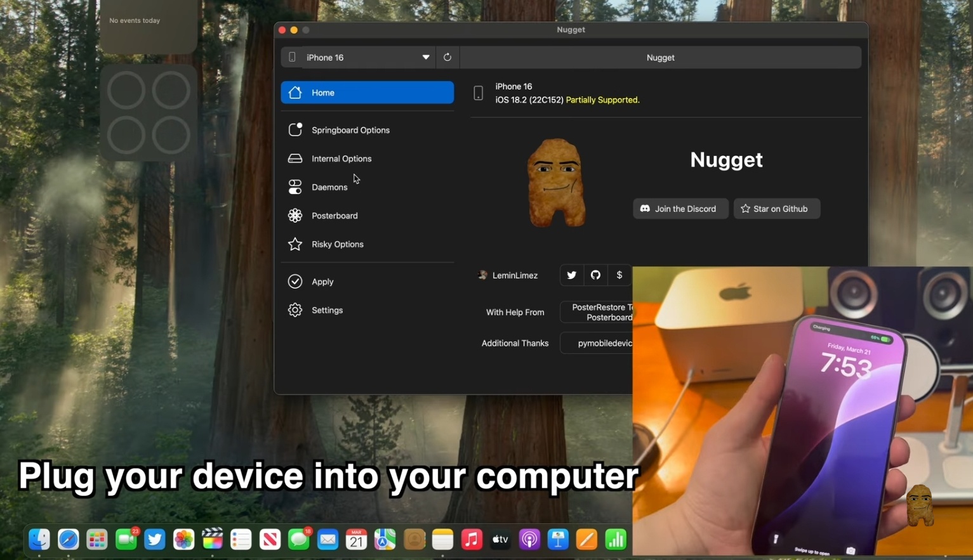Click the dollar donate icon

click(x=619, y=275)
